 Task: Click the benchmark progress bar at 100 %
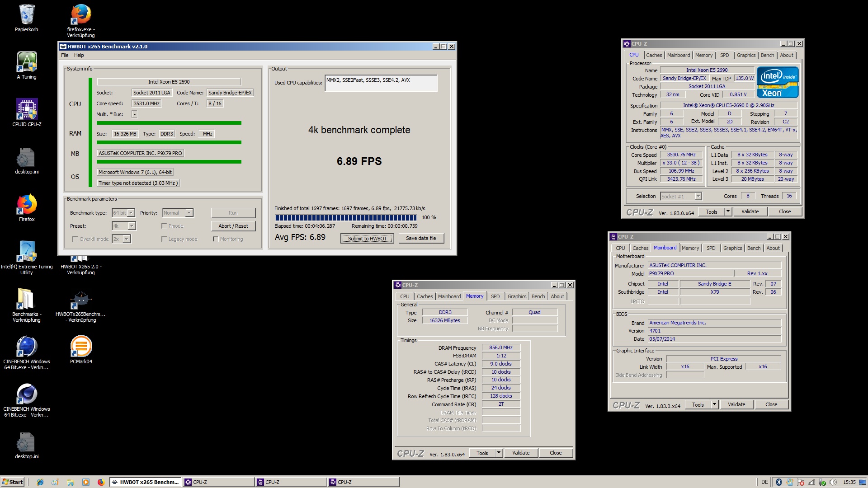(x=346, y=217)
